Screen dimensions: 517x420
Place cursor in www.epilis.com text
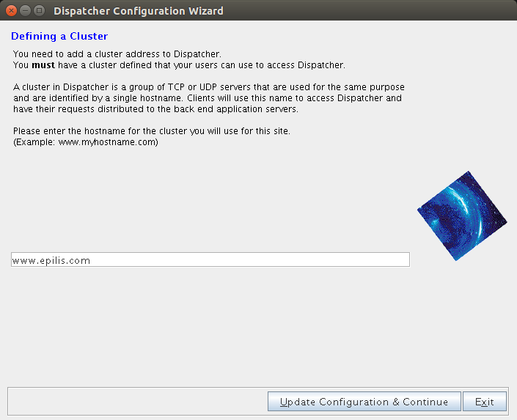[x=51, y=260]
